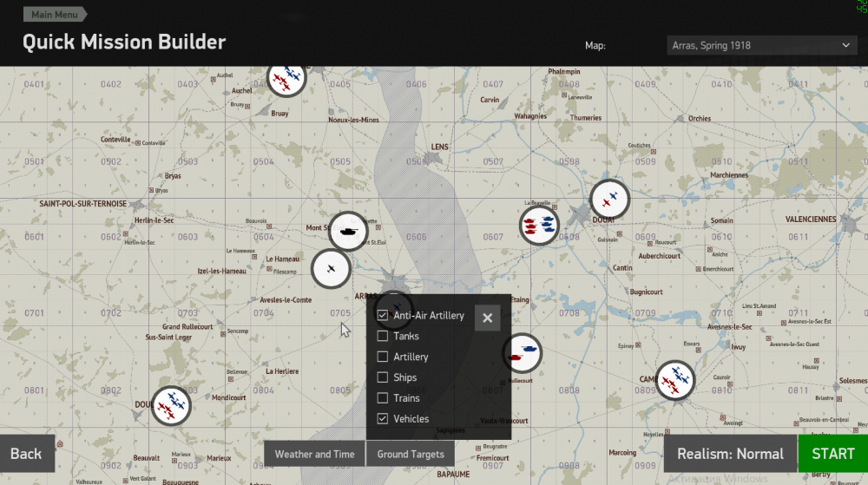This screenshot has width=868, height=485.
Task: Select the duel planes icon north of Douai
Action: [x=609, y=199]
